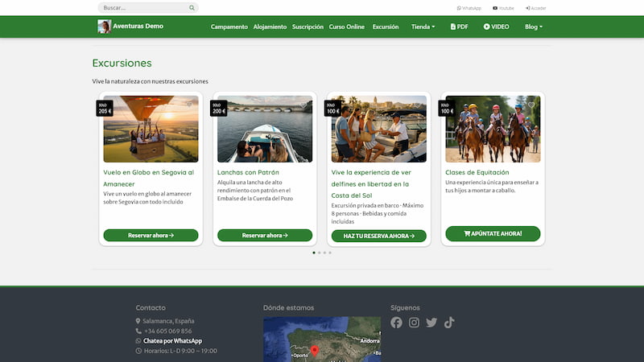Go to the Curso Online section

(x=347, y=27)
